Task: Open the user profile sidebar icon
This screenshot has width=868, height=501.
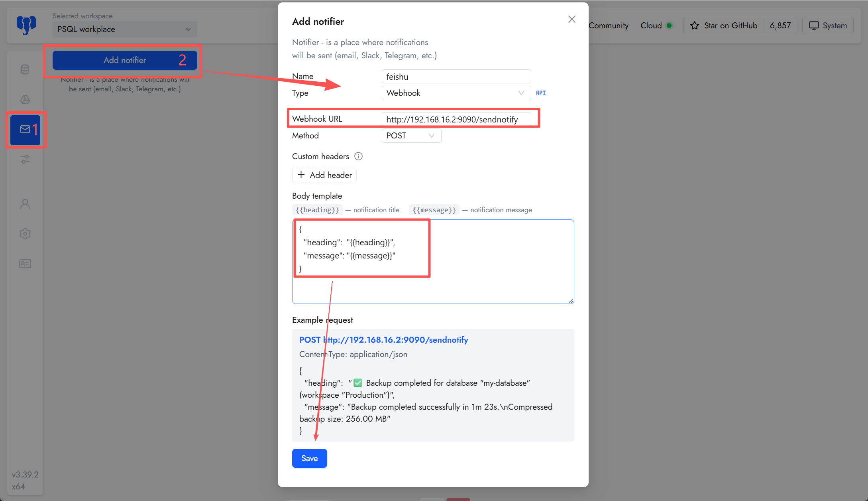Action: click(x=25, y=204)
